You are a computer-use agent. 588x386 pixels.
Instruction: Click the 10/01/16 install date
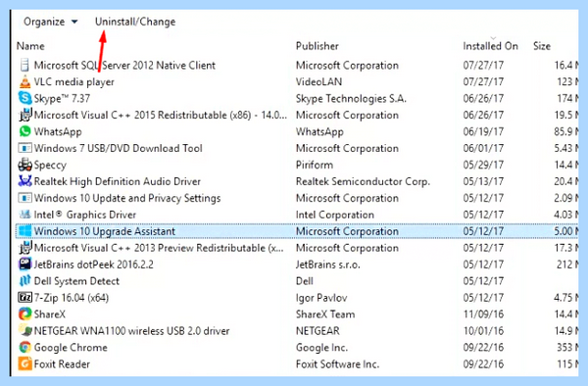coord(483,331)
